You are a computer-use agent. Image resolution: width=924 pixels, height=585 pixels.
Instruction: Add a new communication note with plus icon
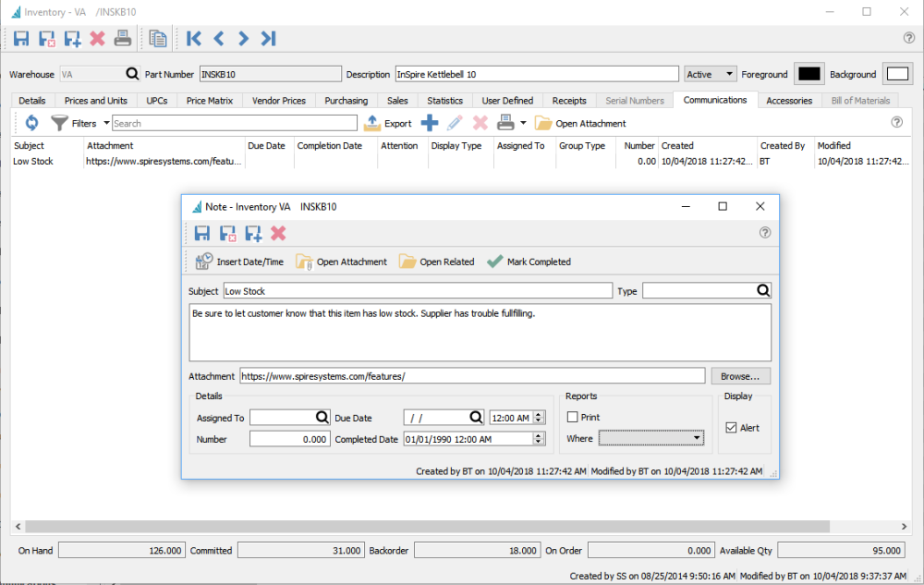click(430, 123)
